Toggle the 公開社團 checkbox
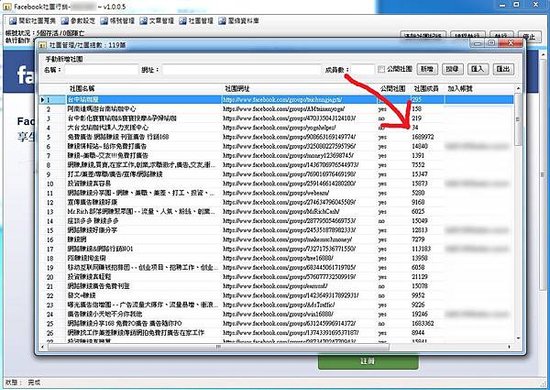This screenshot has width=550, height=390. click(x=381, y=69)
